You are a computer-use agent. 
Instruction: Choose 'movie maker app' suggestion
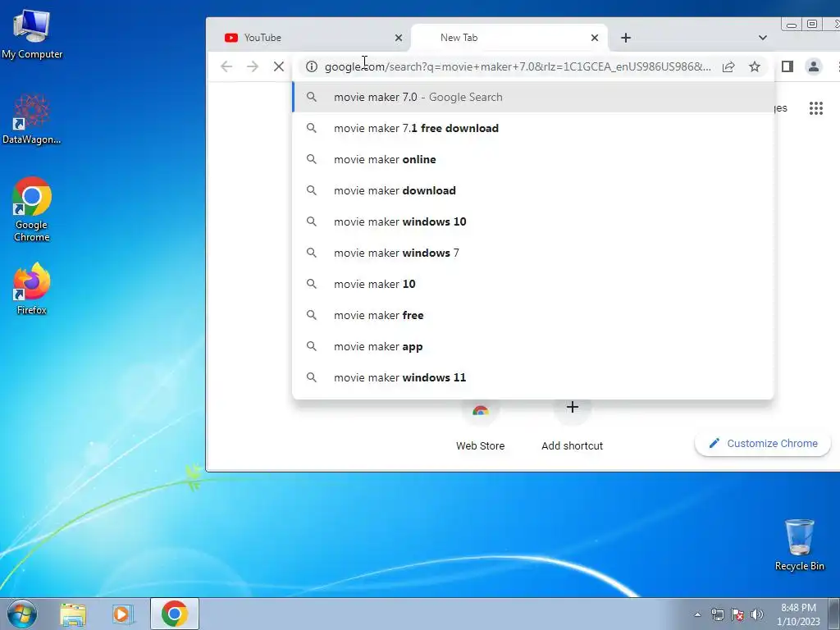click(x=533, y=346)
